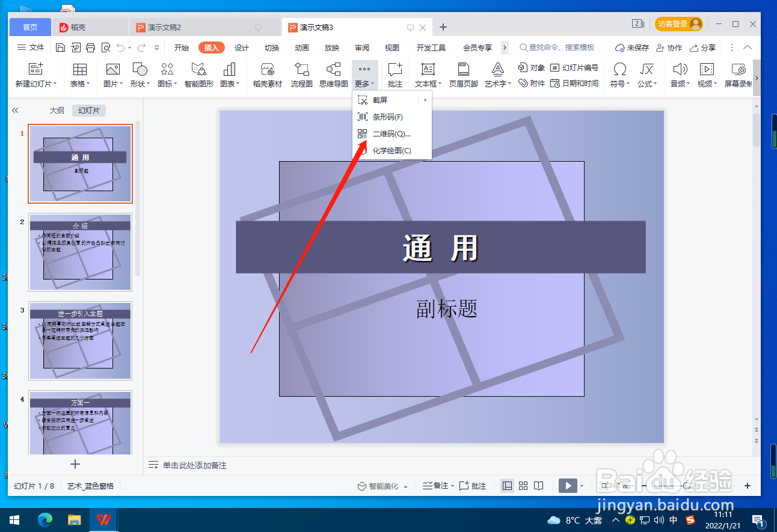Select slide 3 thumbnail 进一步引入主题

coord(80,341)
